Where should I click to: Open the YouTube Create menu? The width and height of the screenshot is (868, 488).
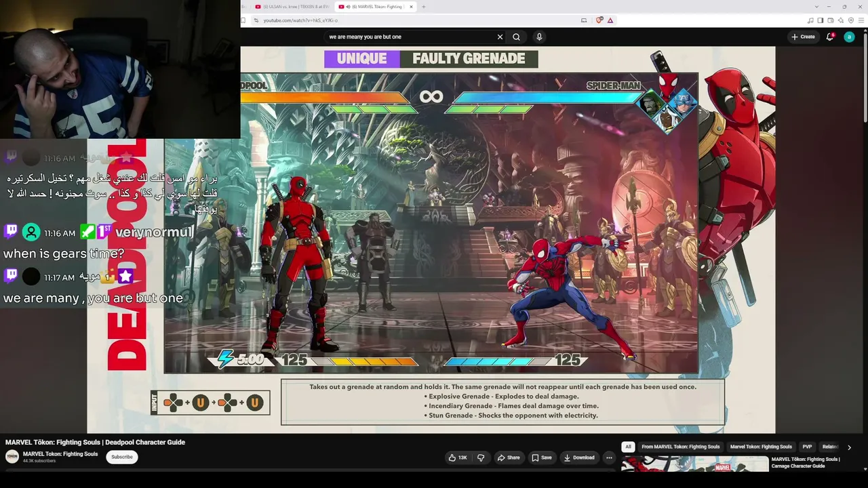(x=803, y=37)
